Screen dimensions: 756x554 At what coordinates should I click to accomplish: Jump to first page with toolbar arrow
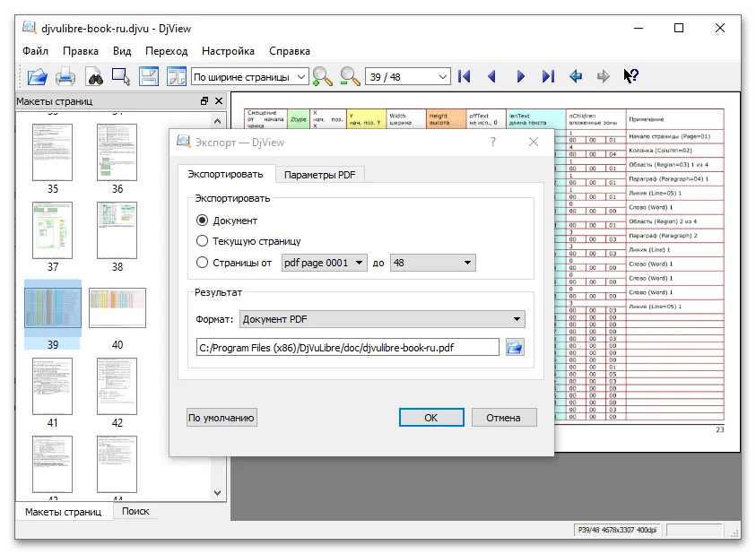pyautogui.click(x=464, y=76)
